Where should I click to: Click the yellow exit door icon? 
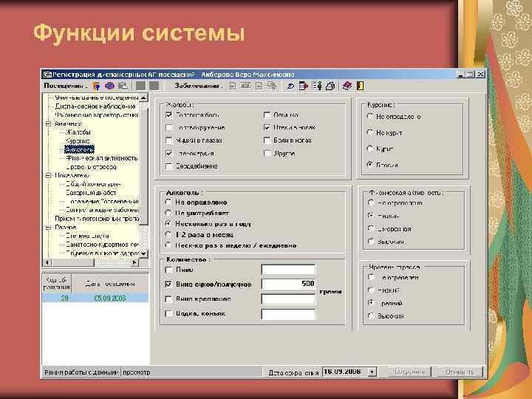pos(360,86)
